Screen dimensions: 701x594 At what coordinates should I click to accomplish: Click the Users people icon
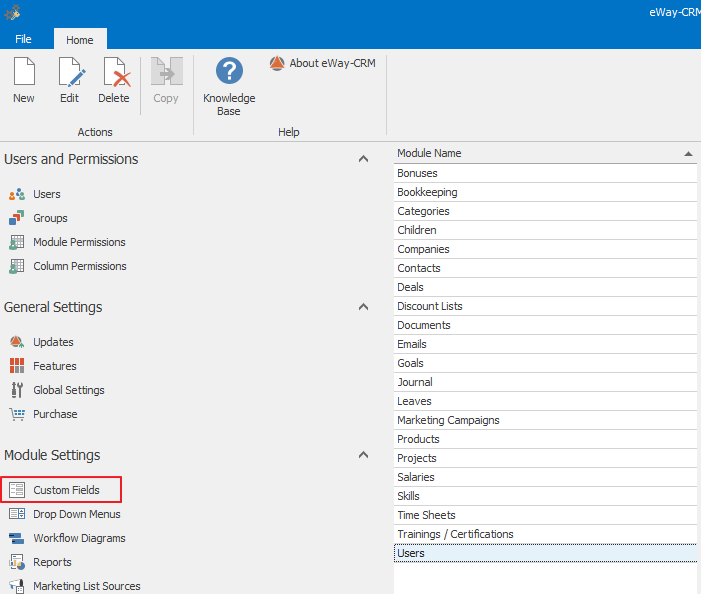pos(17,194)
